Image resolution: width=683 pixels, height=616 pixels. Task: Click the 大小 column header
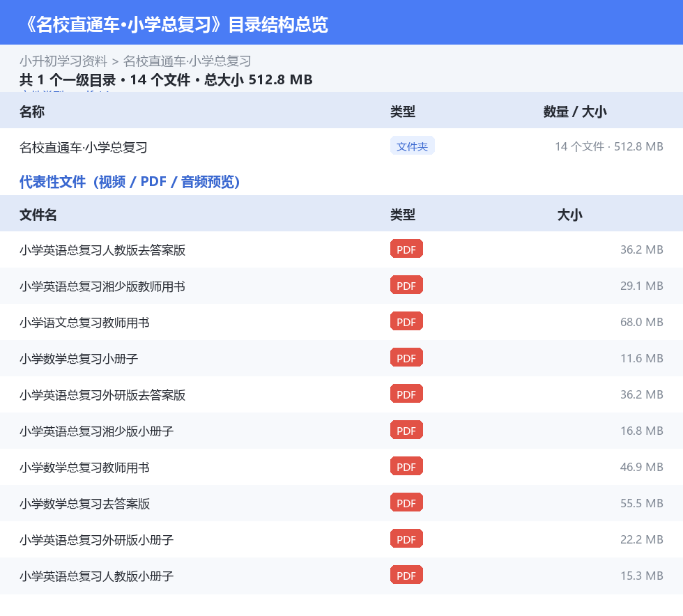coord(569,215)
